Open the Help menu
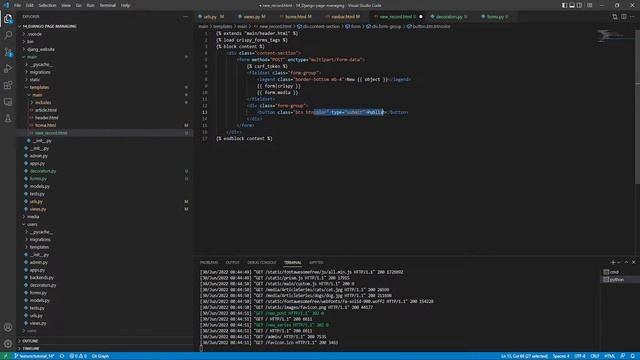 pyautogui.click(x=125, y=5)
